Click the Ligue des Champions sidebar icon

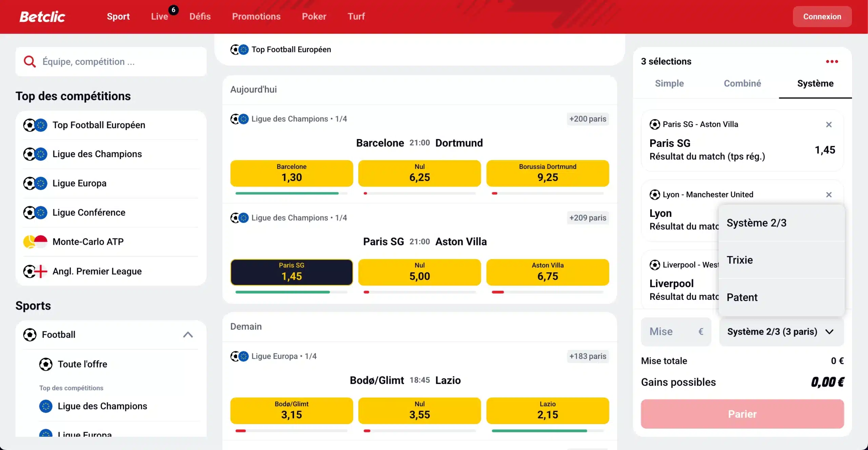point(35,154)
